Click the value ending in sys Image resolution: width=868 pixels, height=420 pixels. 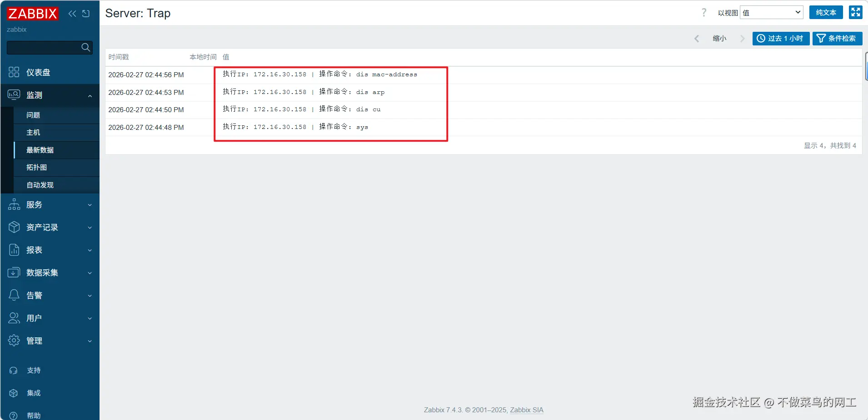295,127
